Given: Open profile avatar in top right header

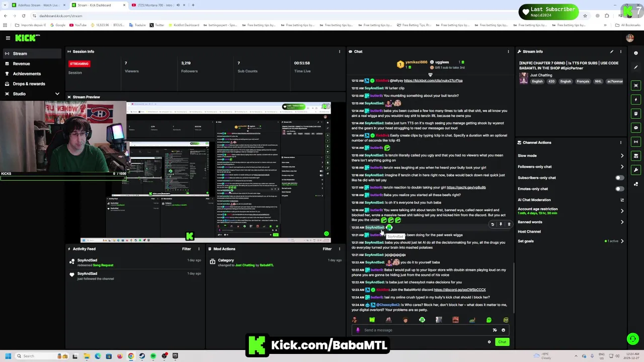Looking at the screenshot, I should 629,38.
